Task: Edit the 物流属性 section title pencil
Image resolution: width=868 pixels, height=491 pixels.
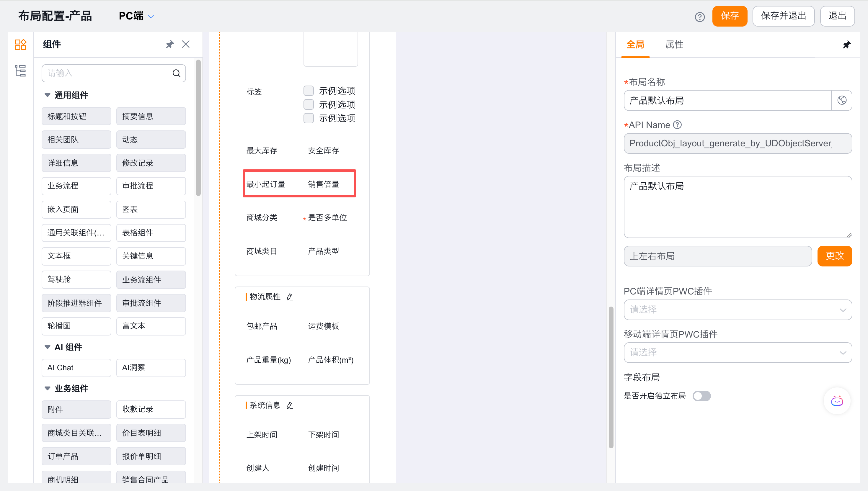Action: pyautogui.click(x=289, y=297)
